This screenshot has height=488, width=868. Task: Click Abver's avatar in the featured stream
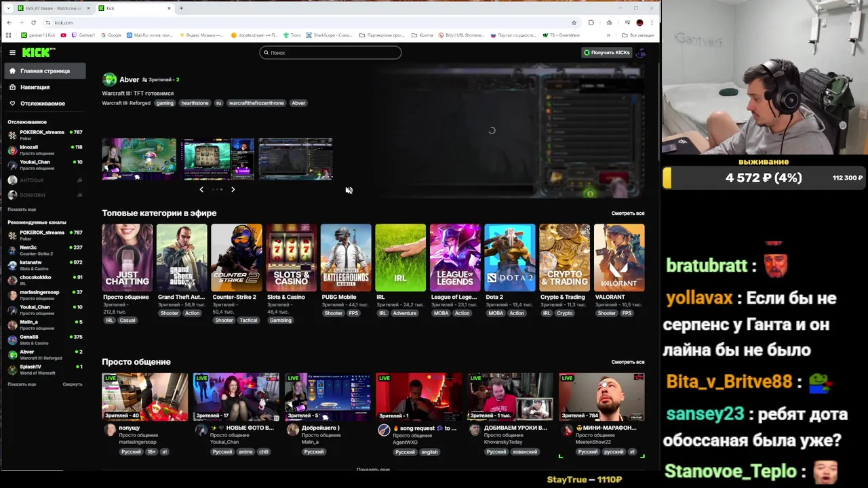tap(109, 79)
